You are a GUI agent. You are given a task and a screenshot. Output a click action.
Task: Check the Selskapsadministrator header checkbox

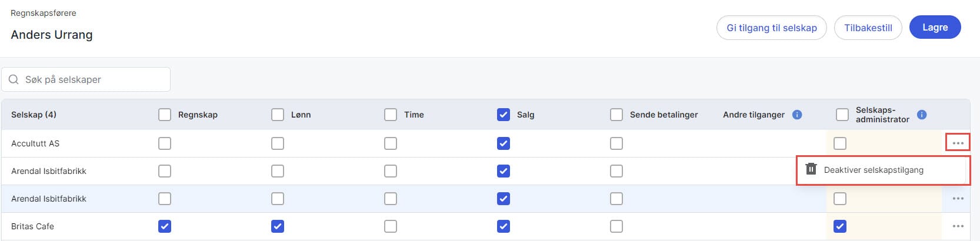(x=842, y=115)
